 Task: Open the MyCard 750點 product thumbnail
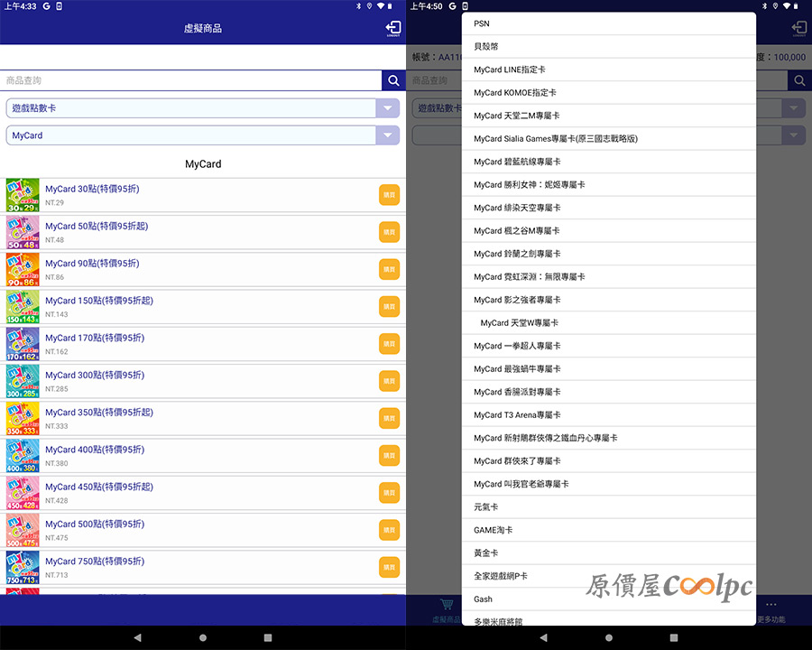(23, 568)
